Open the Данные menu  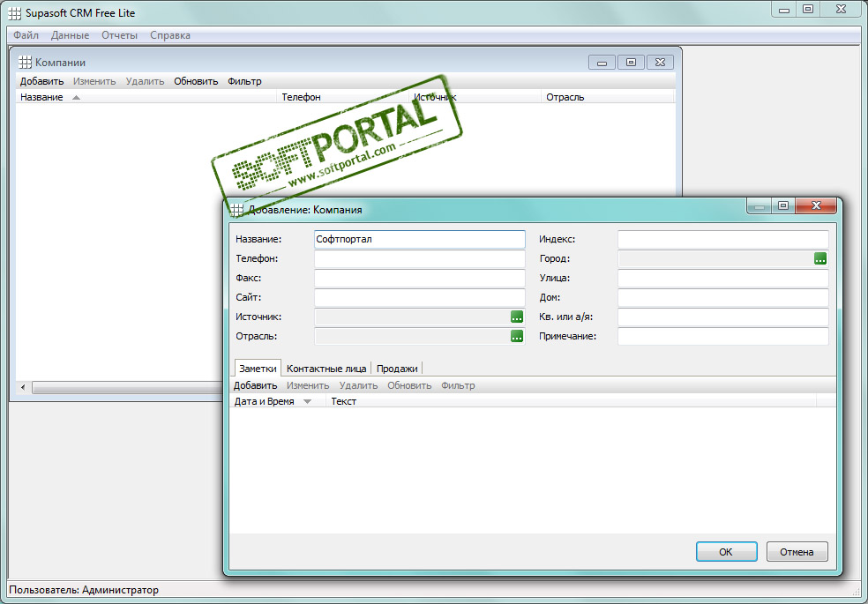pyautogui.click(x=70, y=35)
